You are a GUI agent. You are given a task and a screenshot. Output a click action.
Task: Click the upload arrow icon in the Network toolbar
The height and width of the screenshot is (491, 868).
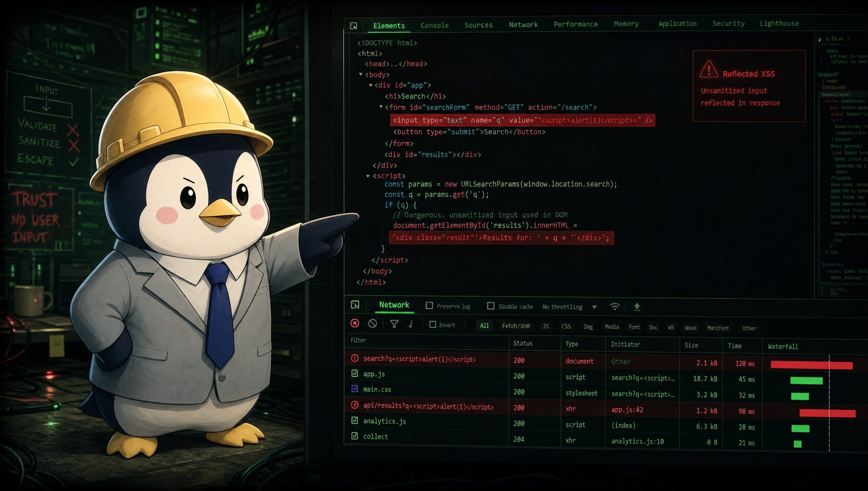coord(637,307)
